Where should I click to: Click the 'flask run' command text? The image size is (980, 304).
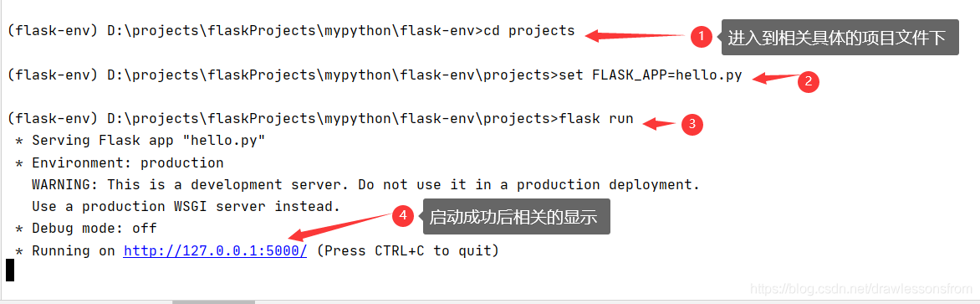pos(595,118)
